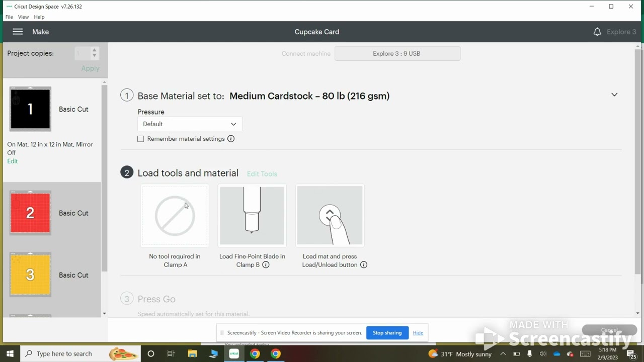Click the Cancel button
The image size is (644, 362).
[609, 330]
